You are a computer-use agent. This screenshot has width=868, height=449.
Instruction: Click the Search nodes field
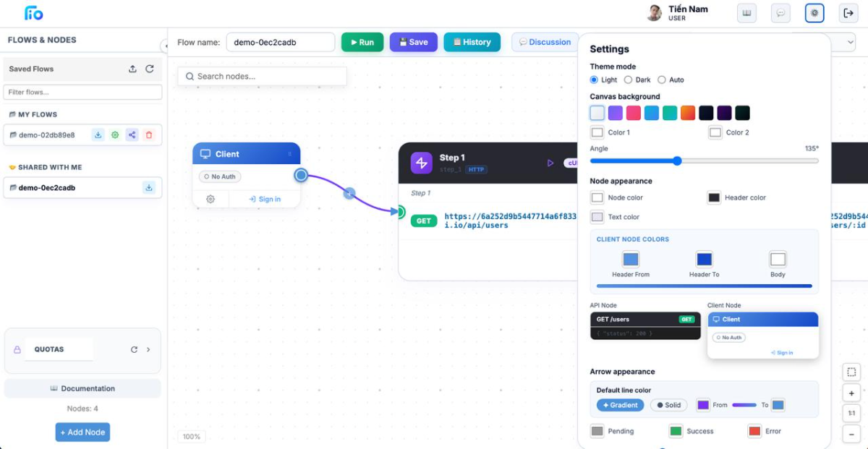tap(262, 76)
